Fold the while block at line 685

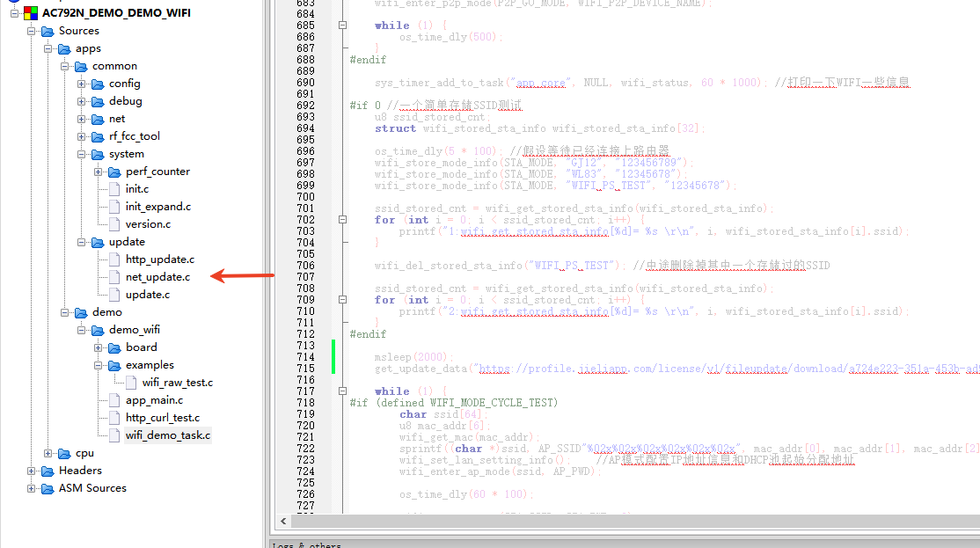coord(342,26)
